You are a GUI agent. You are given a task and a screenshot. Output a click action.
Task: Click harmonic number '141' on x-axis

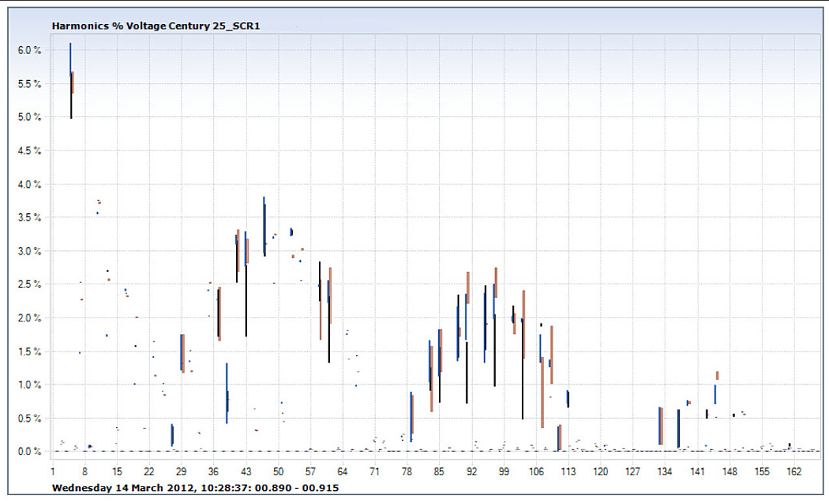698,471
